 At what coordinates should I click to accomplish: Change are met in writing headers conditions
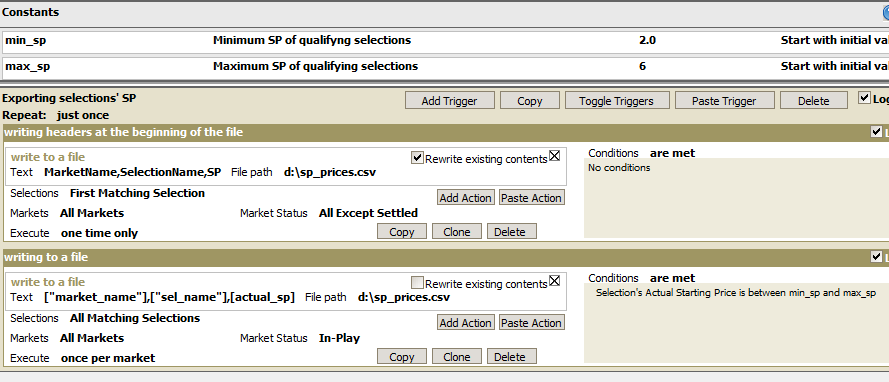tap(672, 153)
